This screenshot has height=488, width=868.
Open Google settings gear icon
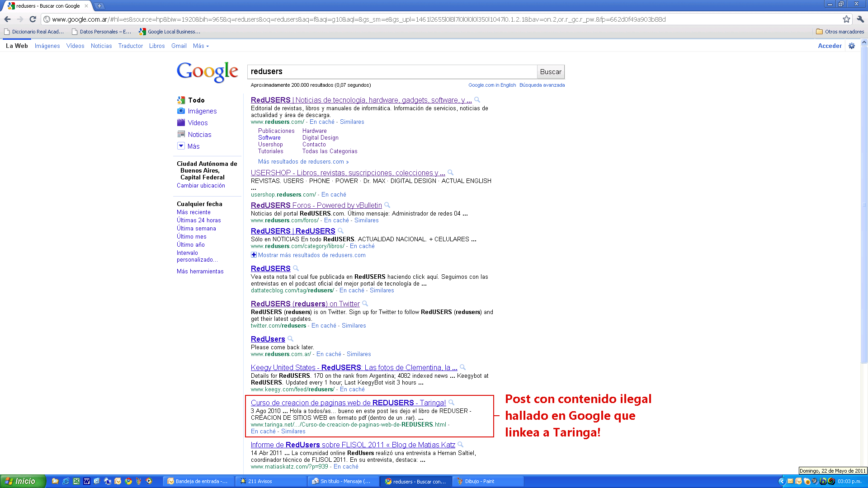click(x=852, y=46)
